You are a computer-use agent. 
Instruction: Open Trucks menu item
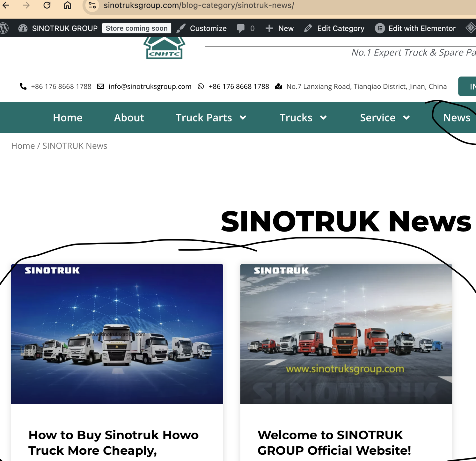tap(296, 118)
